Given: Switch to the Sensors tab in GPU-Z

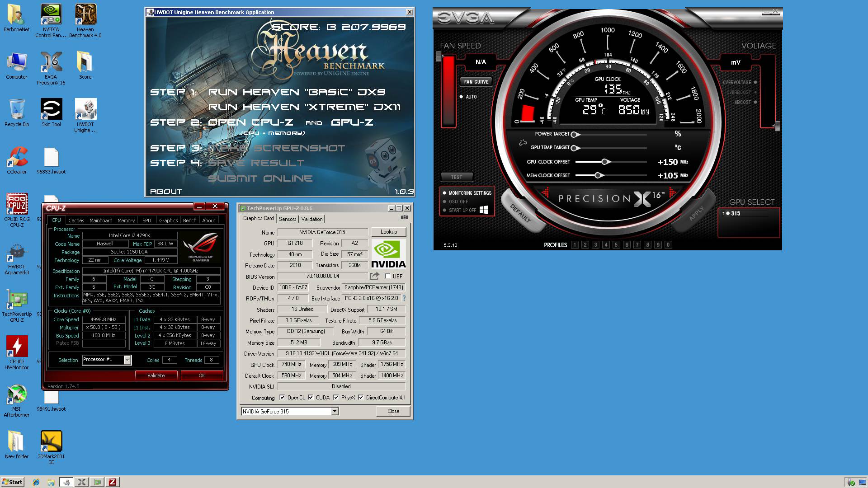Looking at the screenshot, I should tap(288, 219).
